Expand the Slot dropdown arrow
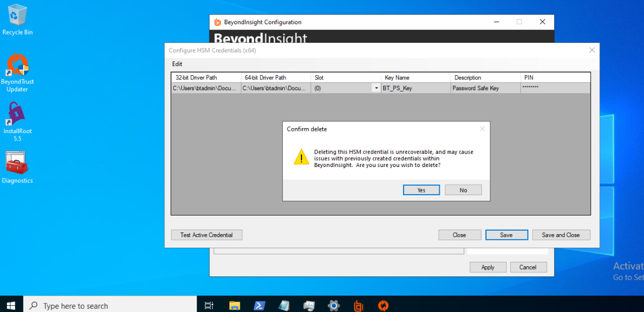 pyautogui.click(x=376, y=88)
